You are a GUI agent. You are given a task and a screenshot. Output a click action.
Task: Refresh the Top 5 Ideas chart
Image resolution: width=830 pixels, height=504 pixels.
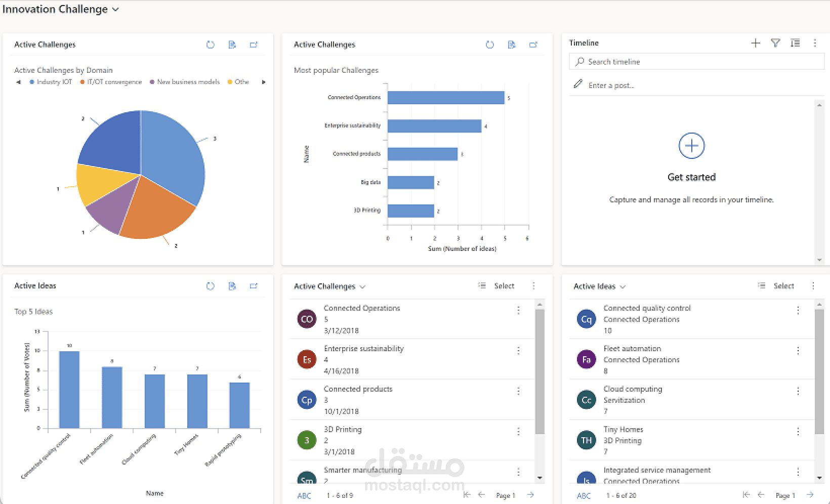(211, 286)
